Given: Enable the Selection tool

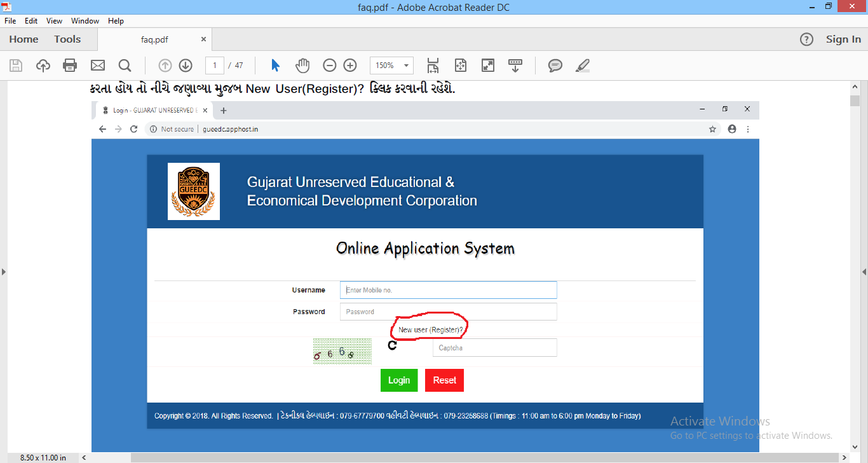Looking at the screenshot, I should (275, 65).
